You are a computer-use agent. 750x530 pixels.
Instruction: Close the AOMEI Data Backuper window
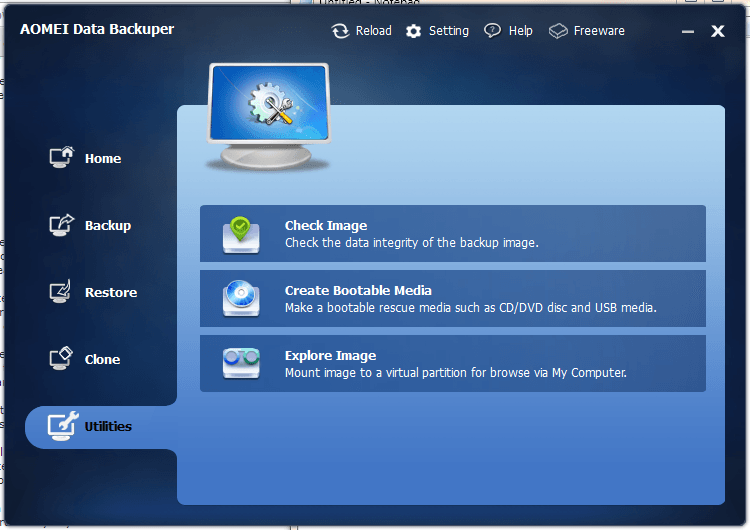click(x=717, y=31)
